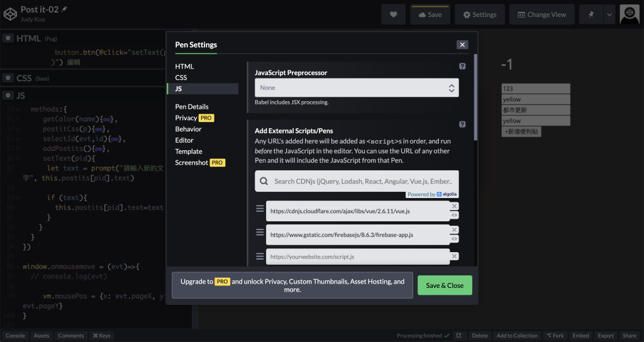Expand folded selectId code on line 62
Viewport: 644px width, 342px height.
click(x=114, y=139)
